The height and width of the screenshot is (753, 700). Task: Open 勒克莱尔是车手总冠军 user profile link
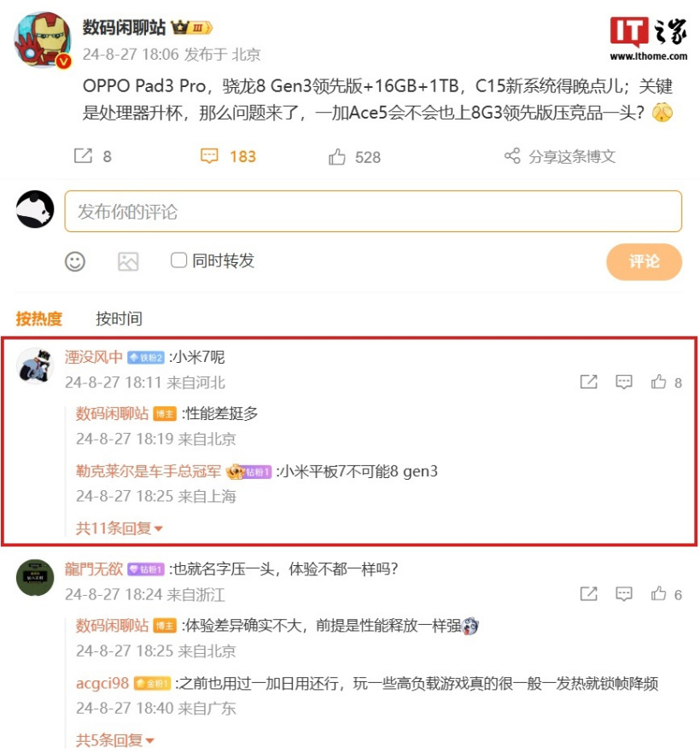[149, 471]
